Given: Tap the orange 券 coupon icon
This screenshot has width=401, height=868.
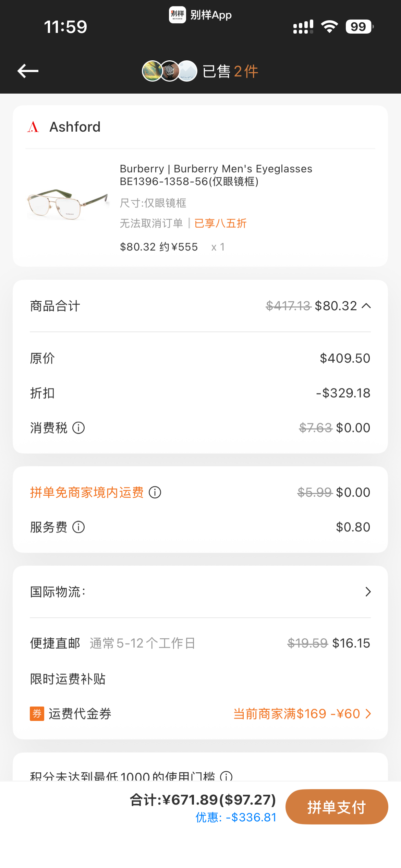Looking at the screenshot, I should tap(37, 714).
